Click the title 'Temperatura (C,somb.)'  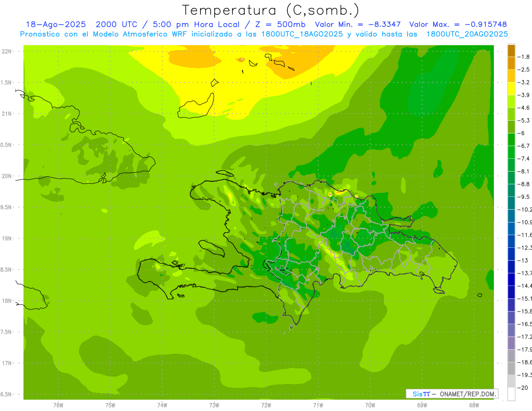[x=271, y=10]
